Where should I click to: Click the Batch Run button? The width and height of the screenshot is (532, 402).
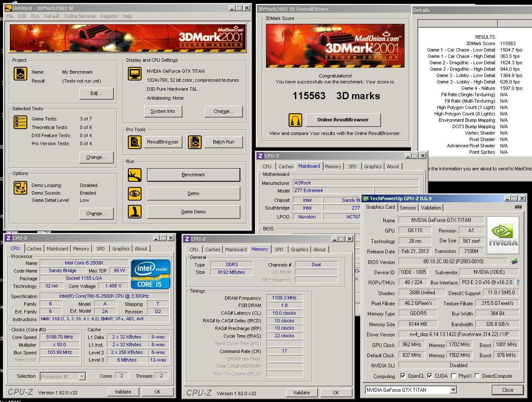pos(224,142)
